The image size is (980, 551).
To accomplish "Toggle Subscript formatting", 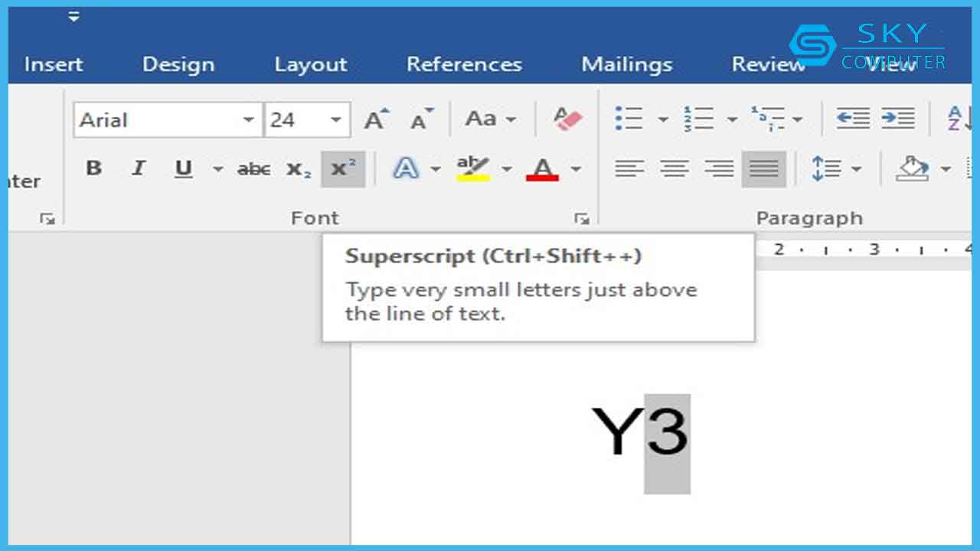I will [x=299, y=169].
